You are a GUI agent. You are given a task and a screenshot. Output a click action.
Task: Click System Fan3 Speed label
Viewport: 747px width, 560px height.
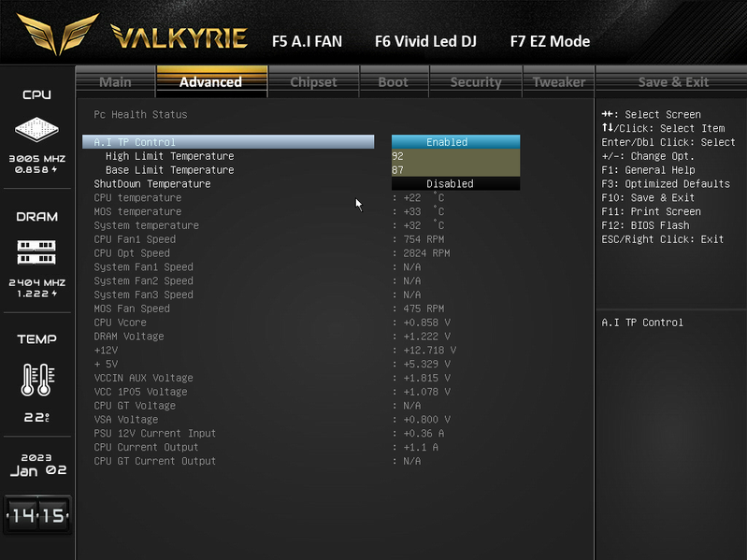[143, 294]
